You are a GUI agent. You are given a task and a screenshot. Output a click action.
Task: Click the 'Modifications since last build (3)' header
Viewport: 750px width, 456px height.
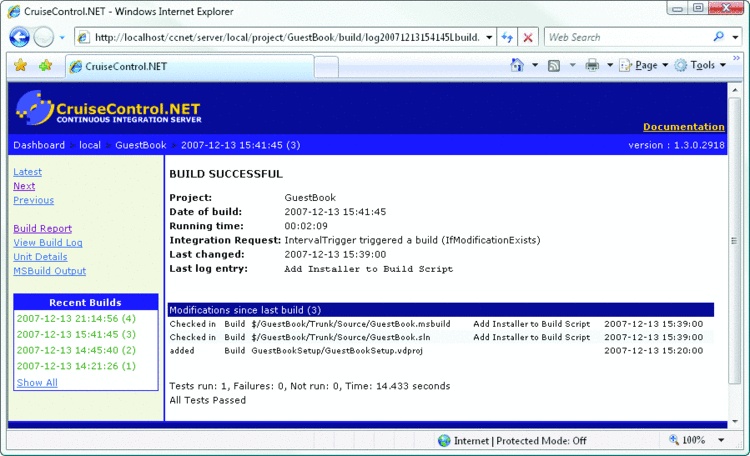[441, 310]
